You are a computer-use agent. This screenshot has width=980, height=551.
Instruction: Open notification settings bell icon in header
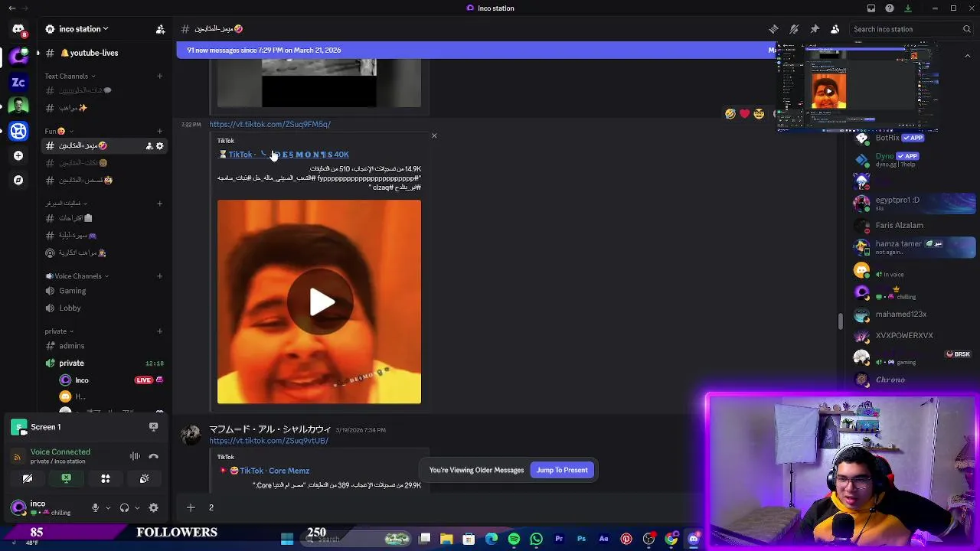pos(794,29)
